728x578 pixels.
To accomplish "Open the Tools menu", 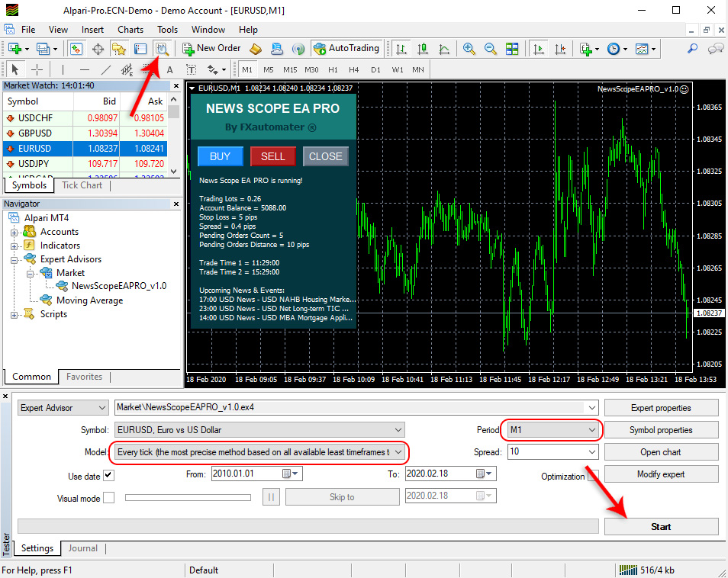I will coord(167,30).
